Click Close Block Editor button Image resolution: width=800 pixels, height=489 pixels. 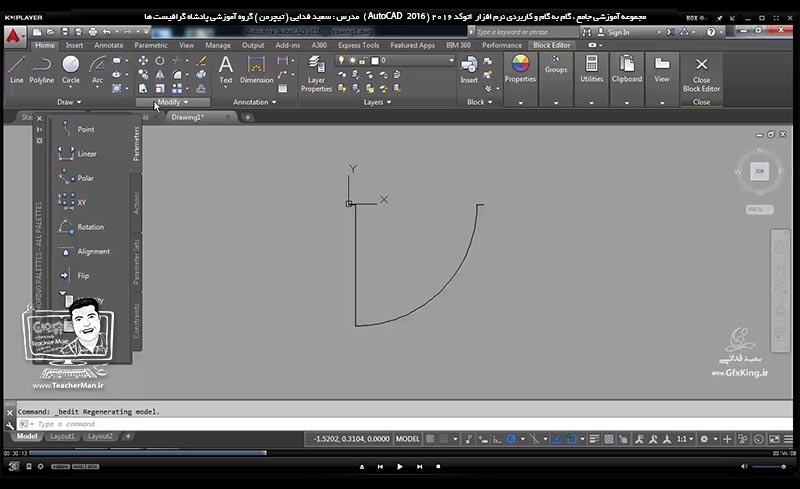pos(702,75)
